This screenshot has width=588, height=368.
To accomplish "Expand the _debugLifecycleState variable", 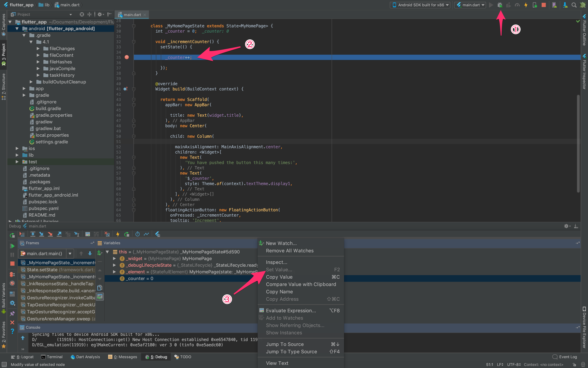I will pyautogui.click(x=114, y=265).
